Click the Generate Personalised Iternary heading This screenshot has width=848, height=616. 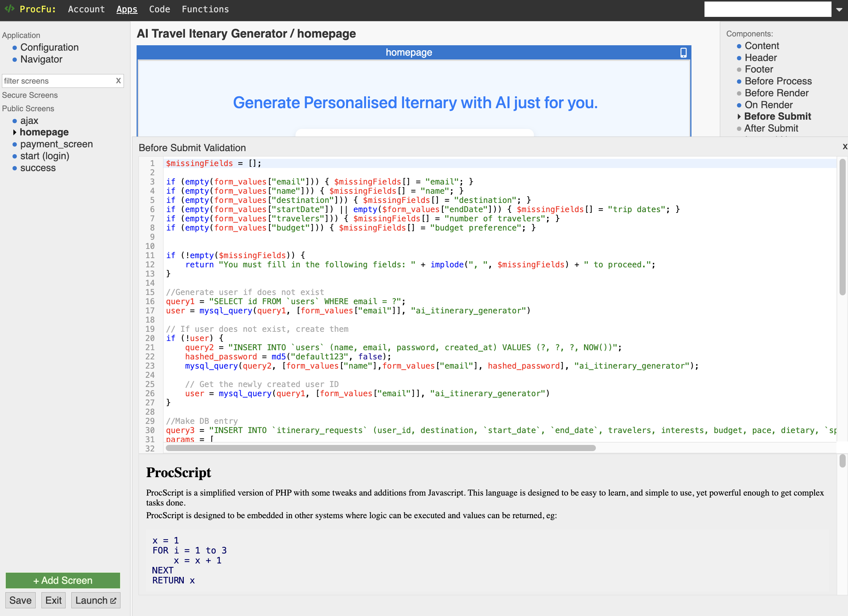(x=415, y=102)
